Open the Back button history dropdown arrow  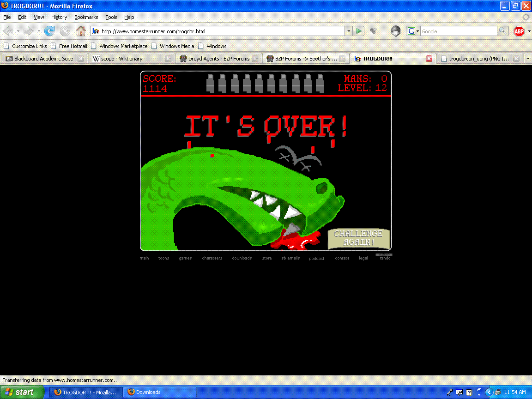click(x=18, y=31)
